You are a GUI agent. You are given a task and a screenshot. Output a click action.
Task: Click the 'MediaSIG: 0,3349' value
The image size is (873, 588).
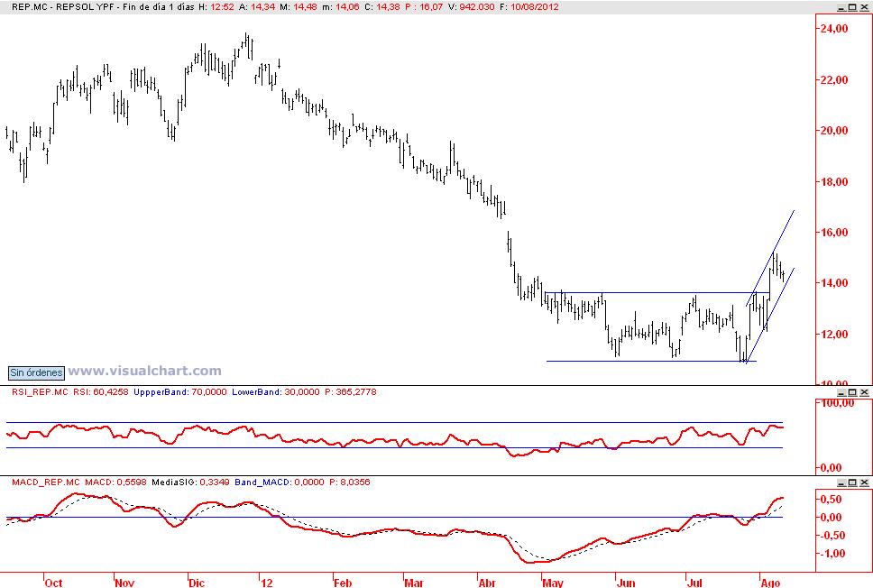[190, 482]
